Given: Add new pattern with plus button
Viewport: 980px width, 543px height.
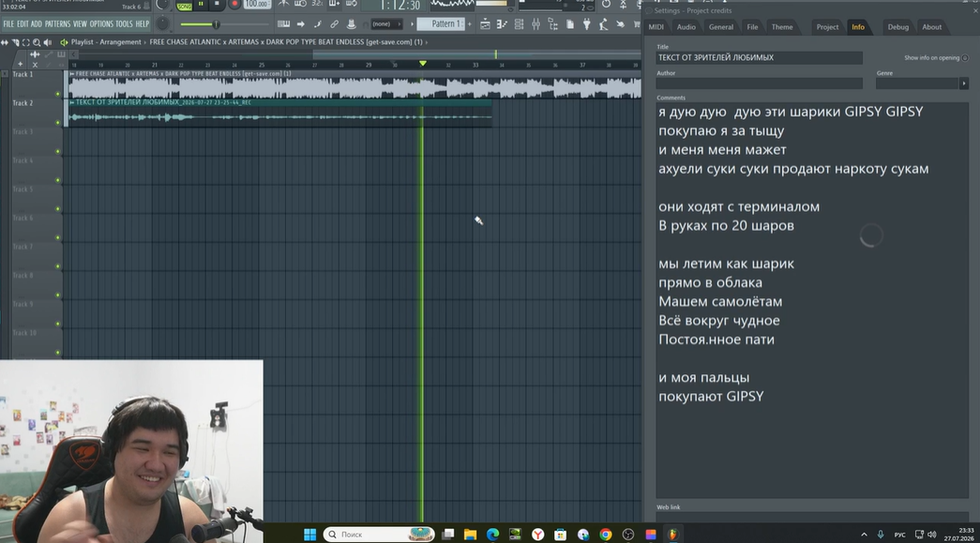Looking at the screenshot, I should [470, 24].
